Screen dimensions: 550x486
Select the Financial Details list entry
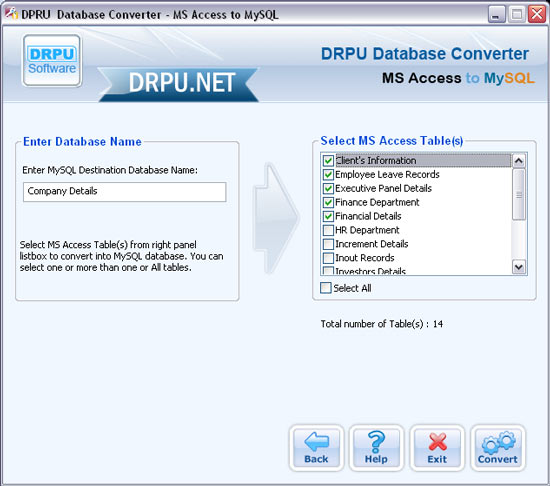coord(368,216)
